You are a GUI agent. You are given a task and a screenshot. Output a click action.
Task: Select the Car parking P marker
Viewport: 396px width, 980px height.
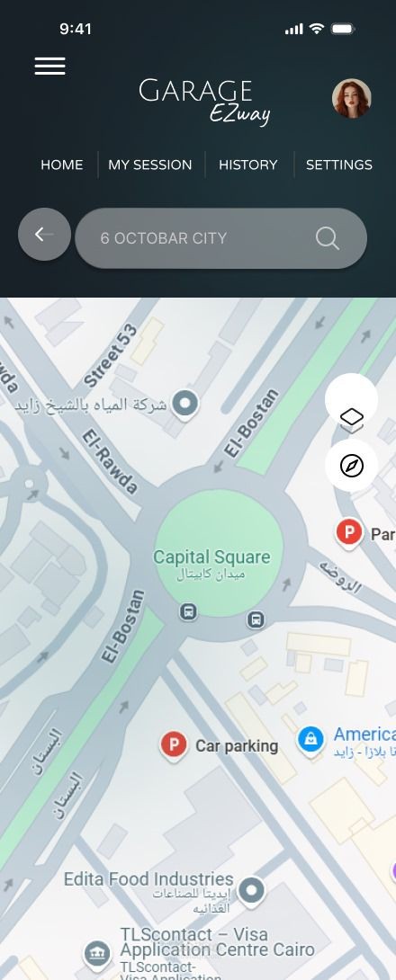pos(174,746)
